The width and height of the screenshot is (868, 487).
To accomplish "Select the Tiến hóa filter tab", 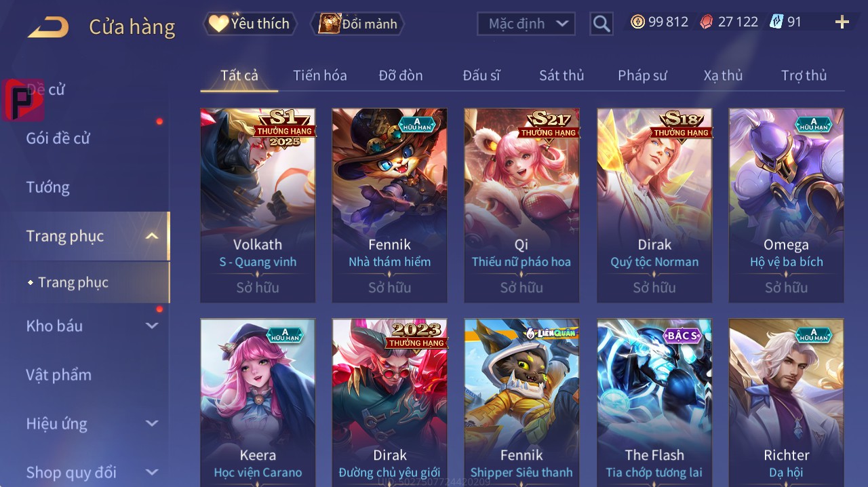I will coord(320,75).
